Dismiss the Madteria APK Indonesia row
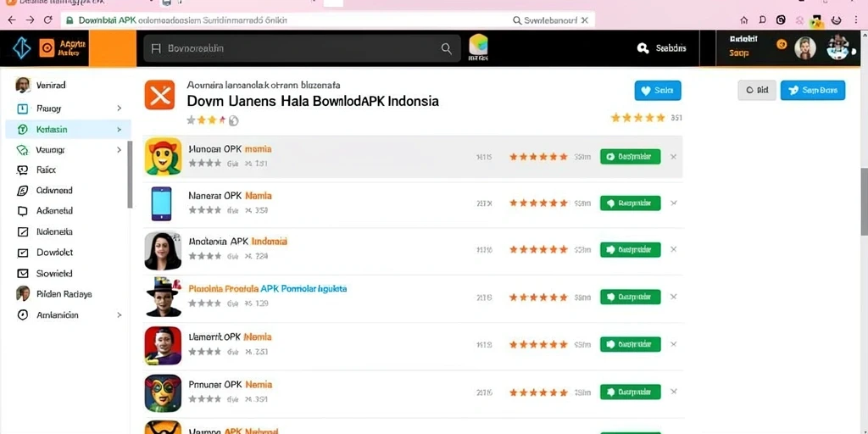The image size is (868, 434). pyautogui.click(x=674, y=250)
